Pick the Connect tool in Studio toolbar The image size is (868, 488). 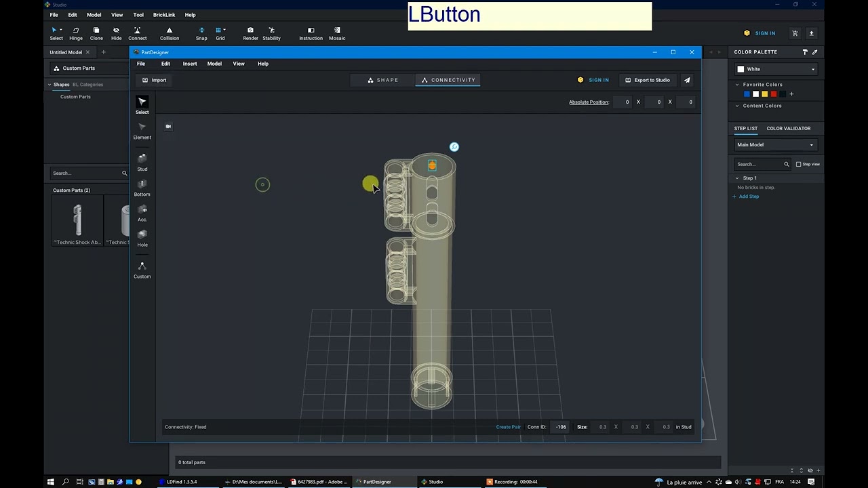click(137, 33)
